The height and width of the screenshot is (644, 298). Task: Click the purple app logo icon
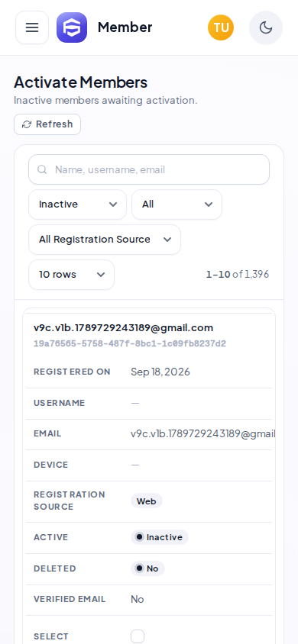coord(72,27)
